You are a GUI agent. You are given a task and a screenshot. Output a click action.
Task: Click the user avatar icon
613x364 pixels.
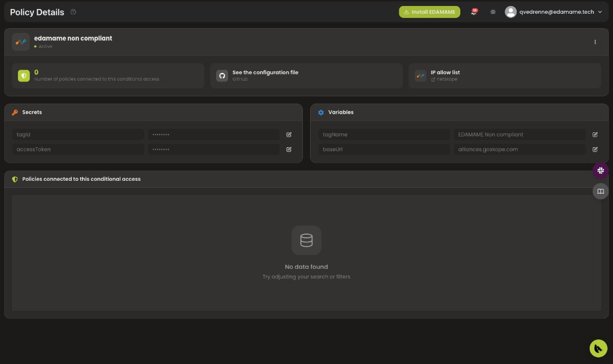coord(510,12)
